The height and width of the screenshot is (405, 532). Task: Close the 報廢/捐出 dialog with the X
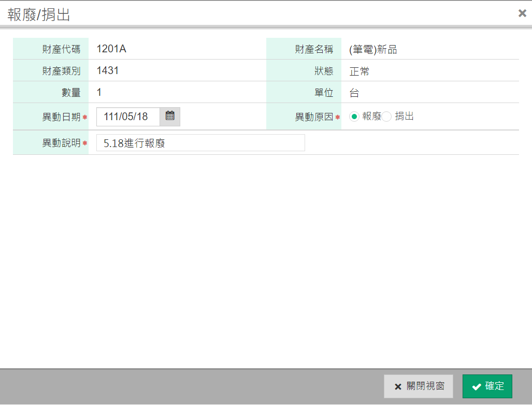(522, 13)
